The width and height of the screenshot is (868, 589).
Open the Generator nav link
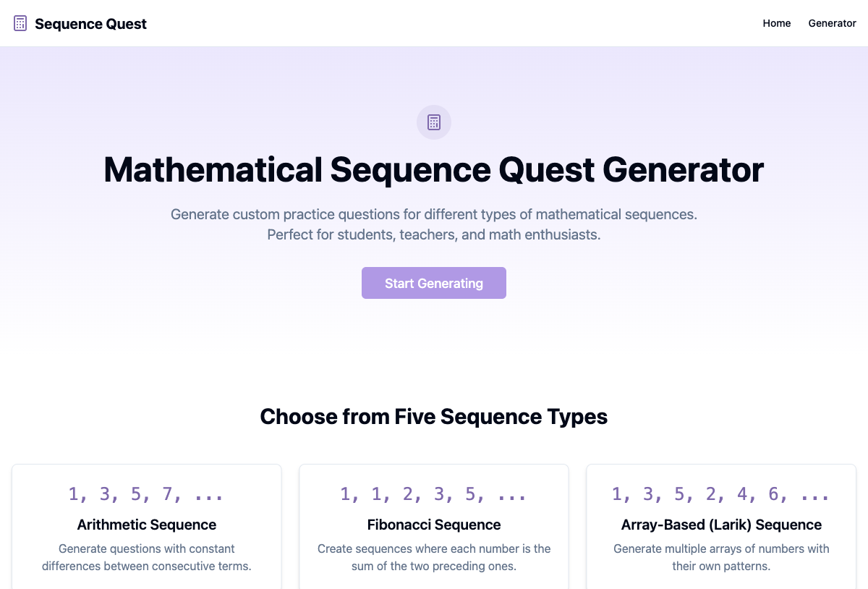click(x=832, y=23)
